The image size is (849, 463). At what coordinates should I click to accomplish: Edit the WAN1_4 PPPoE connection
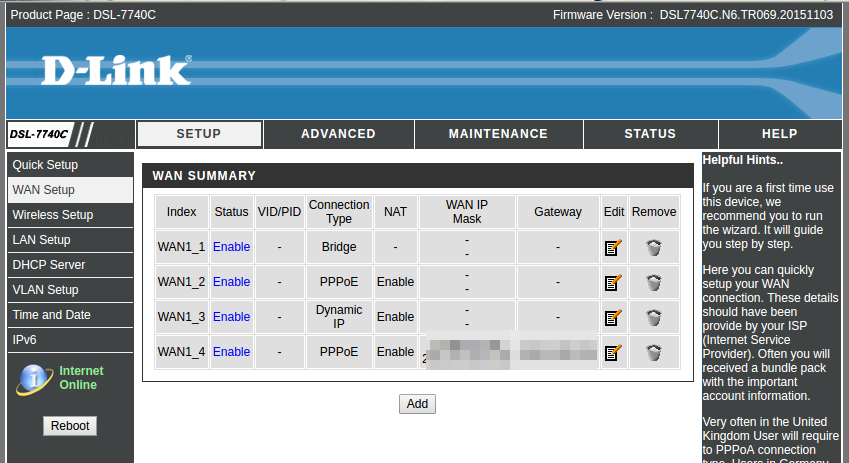coord(613,352)
